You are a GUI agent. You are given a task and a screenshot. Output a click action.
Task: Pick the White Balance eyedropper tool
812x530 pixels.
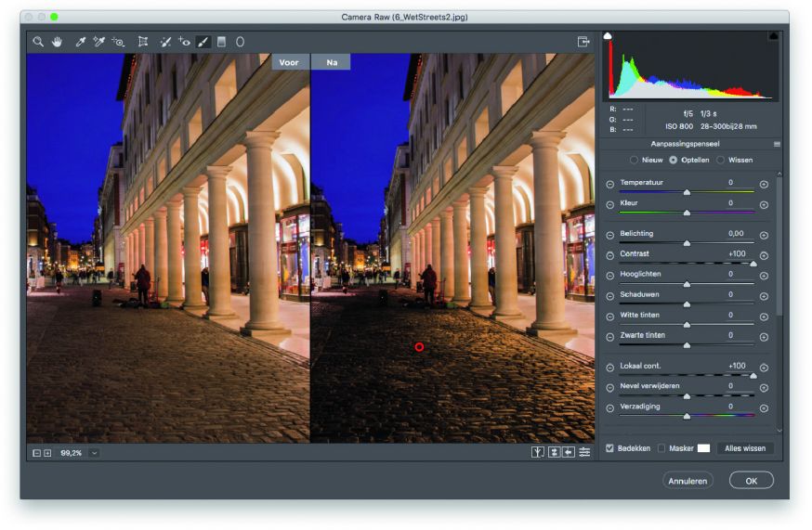pyautogui.click(x=81, y=42)
